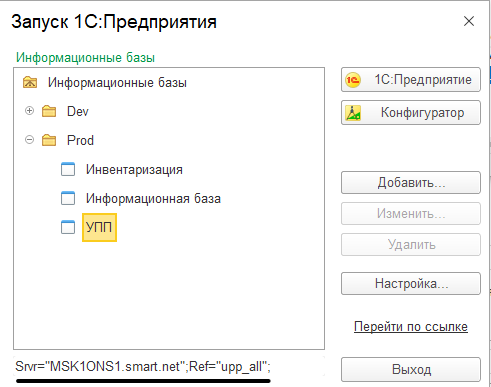Select the Инвентаризация infobase entry
The image size is (491, 387).
(x=134, y=170)
